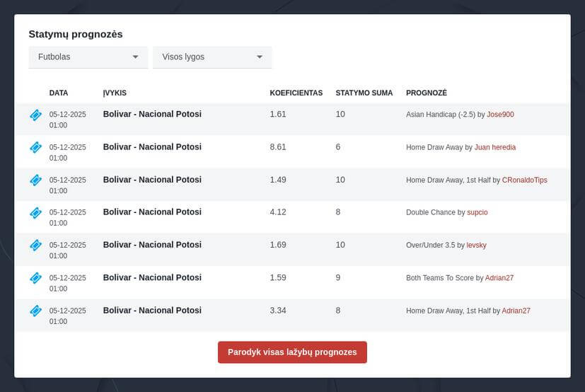
Task: Click ticket icon in supcio row
Action: click(x=35, y=212)
